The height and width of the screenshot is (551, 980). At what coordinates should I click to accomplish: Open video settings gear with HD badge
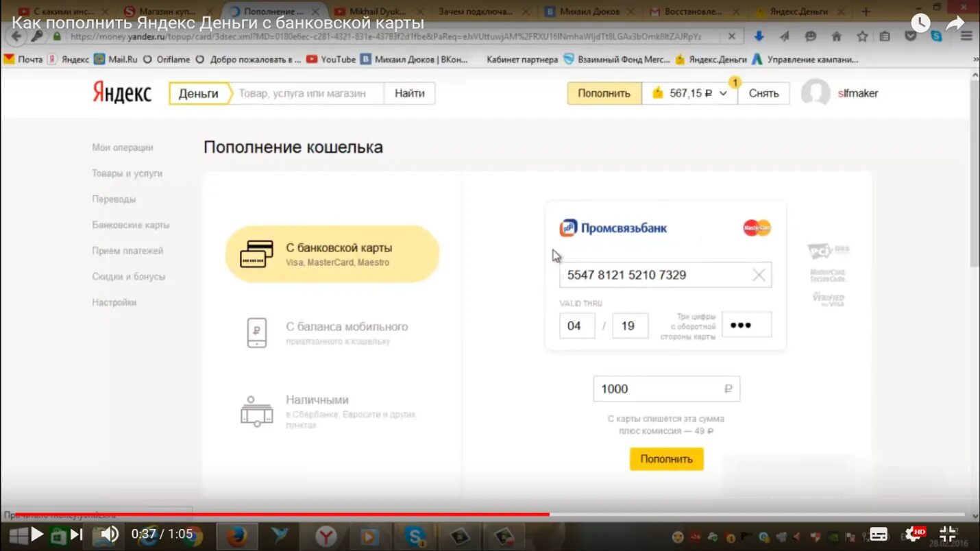(915, 534)
